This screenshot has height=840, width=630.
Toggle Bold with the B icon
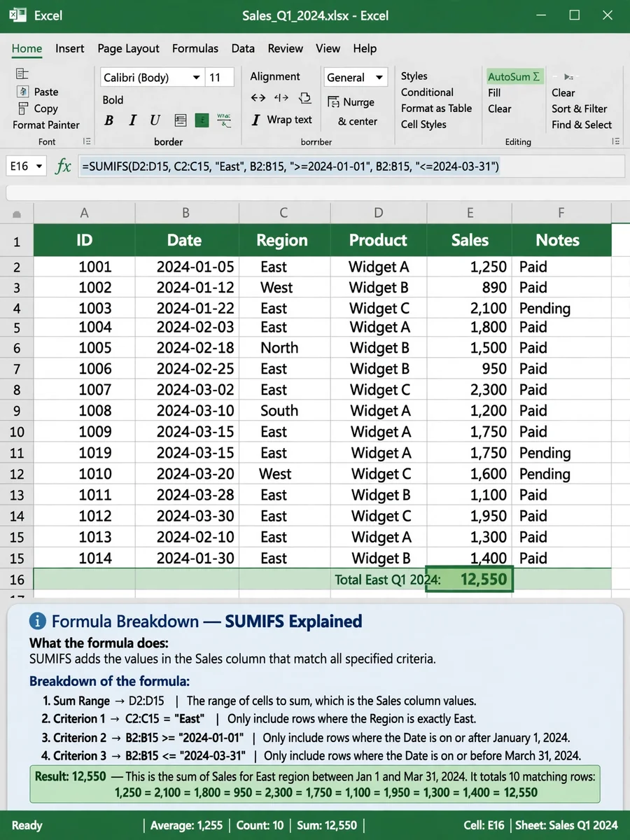click(109, 120)
